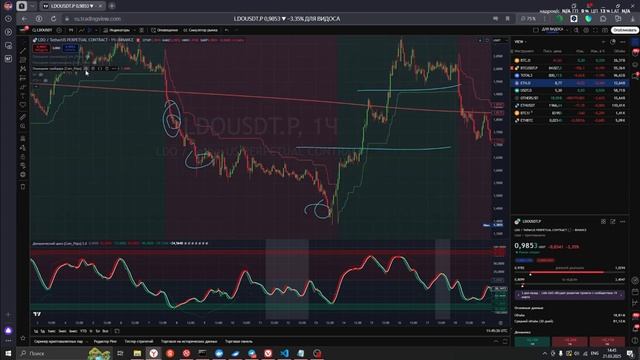This screenshot has height=360, width=640.
Task: Open chart settings gear in top toolbar
Action: [586, 30]
